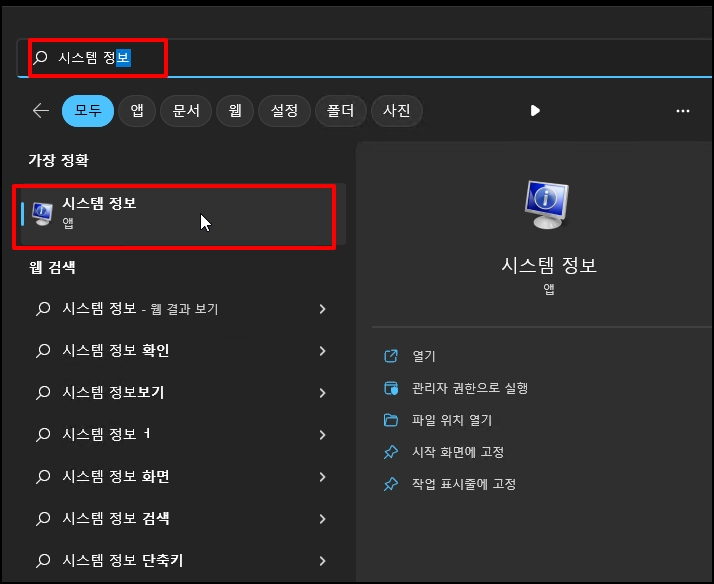Switch to the 문서 filter tab
Screen dimensions: 714x584
pyautogui.click(x=186, y=111)
